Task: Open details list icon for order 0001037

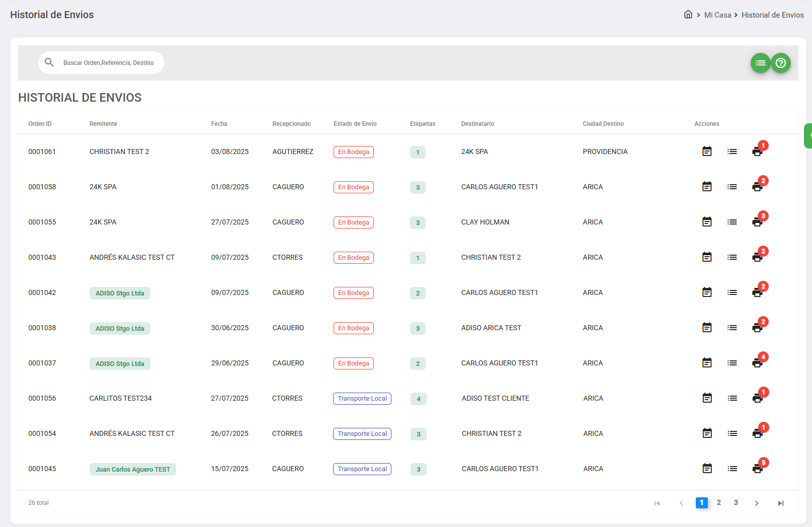Action: 732,363
